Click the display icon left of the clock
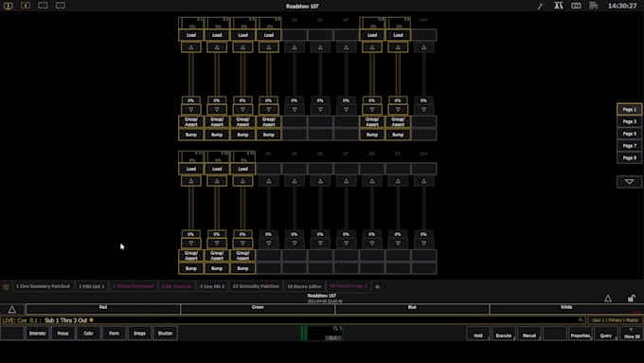Image resolution: width=644 pixels, height=363 pixels. [x=576, y=6]
